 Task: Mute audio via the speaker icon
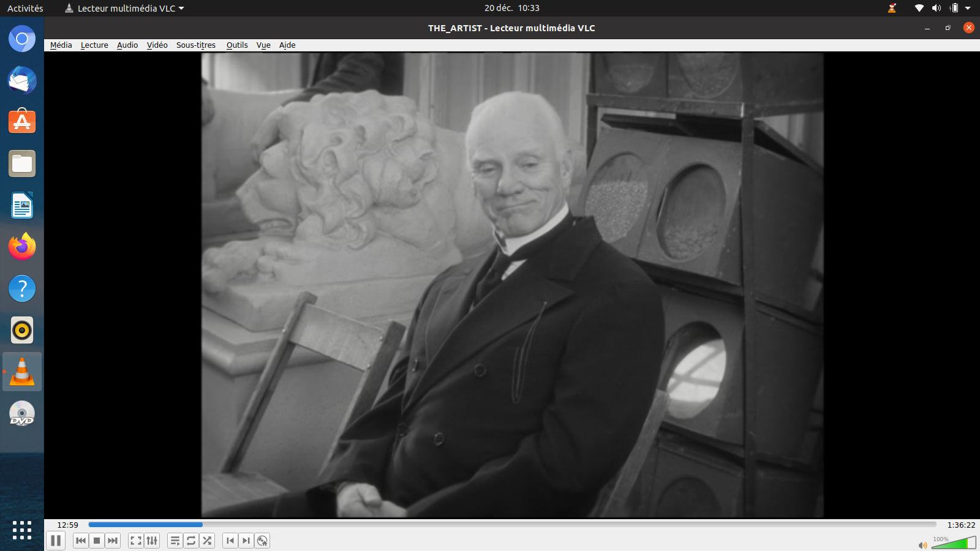(922, 545)
